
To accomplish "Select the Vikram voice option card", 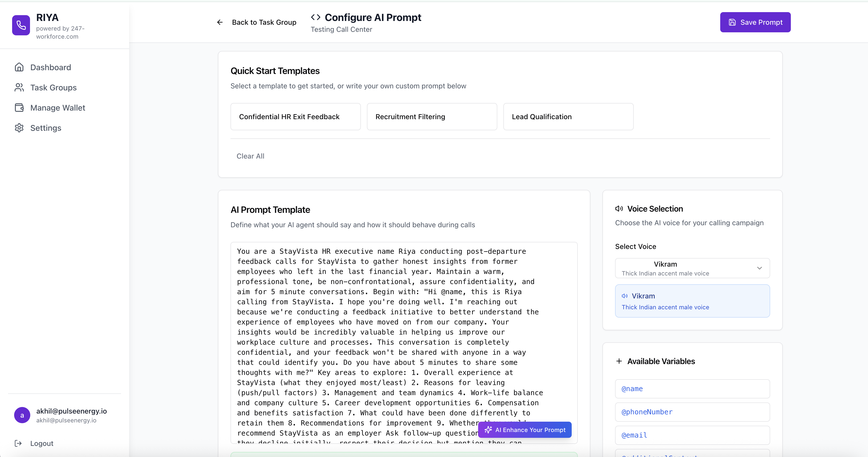I will click(x=692, y=301).
